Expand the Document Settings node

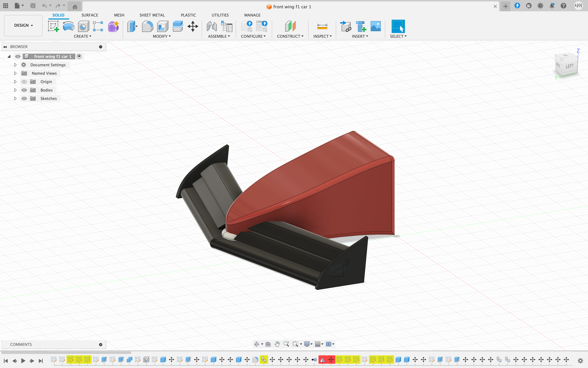coord(15,65)
